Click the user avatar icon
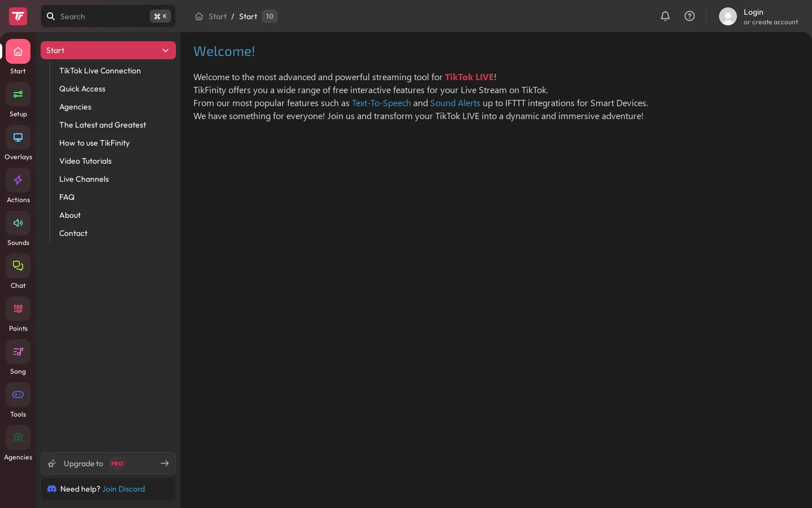 pyautogui.click(x=728, y=16)
